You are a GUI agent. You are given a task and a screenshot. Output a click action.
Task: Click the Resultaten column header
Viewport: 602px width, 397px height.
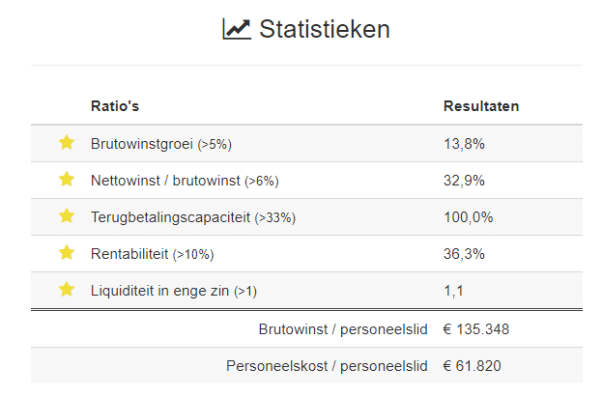tap(481, 106)
